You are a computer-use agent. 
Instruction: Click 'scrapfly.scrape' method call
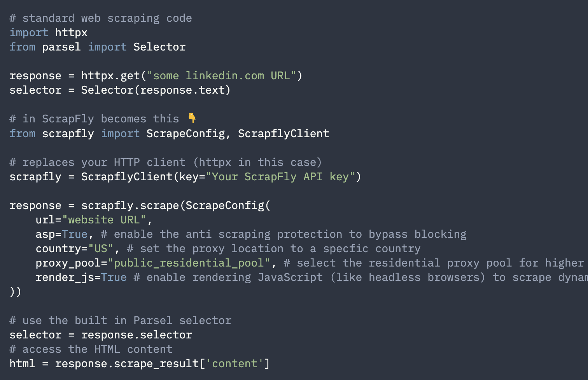point(130,206)
